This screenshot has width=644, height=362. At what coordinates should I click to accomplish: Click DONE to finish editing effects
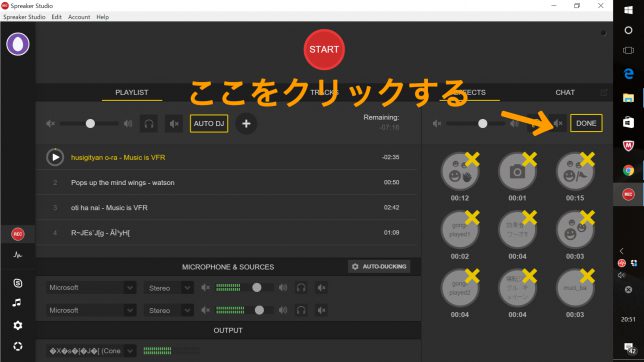pyautogui.click(x=586, y=123)
